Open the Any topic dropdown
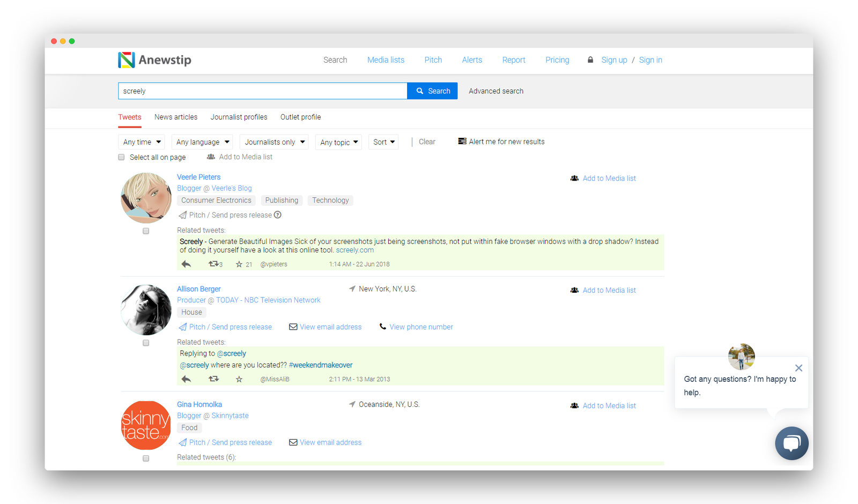This screenshot has width=858, height=504. (338, 142)
